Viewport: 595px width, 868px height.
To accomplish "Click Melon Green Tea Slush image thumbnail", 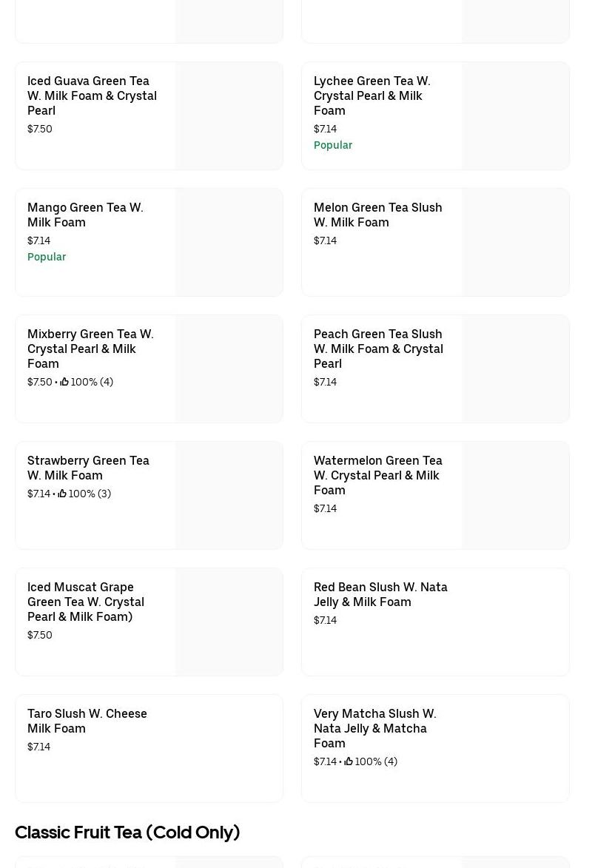I will coord(516,243).
